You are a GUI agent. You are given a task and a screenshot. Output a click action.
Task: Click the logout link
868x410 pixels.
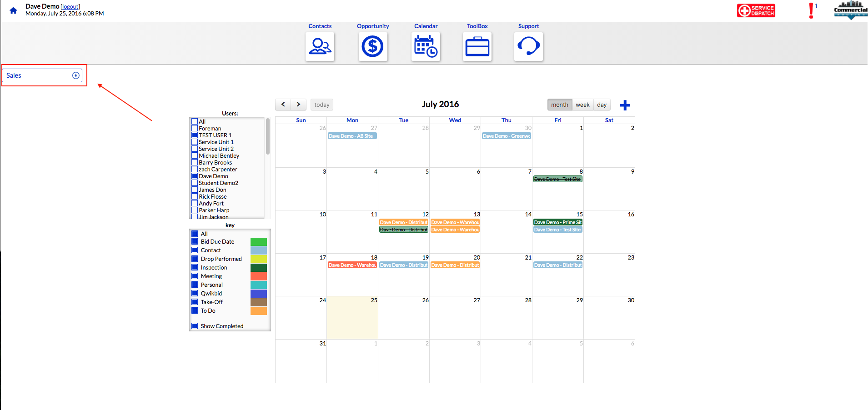pos(70,7)
